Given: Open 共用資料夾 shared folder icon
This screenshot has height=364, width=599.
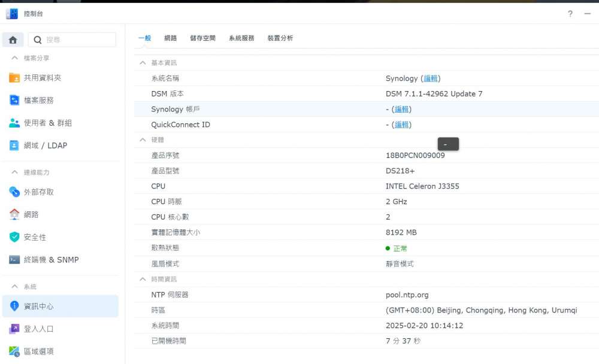Looking at the screenshot, I should (14, 78).
